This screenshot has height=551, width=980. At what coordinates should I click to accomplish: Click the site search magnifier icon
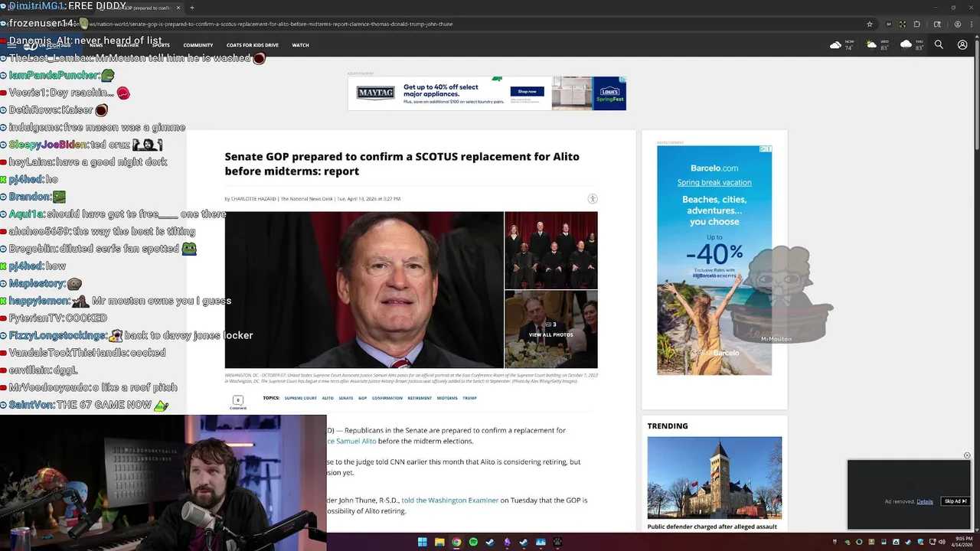tap(939, 45)
